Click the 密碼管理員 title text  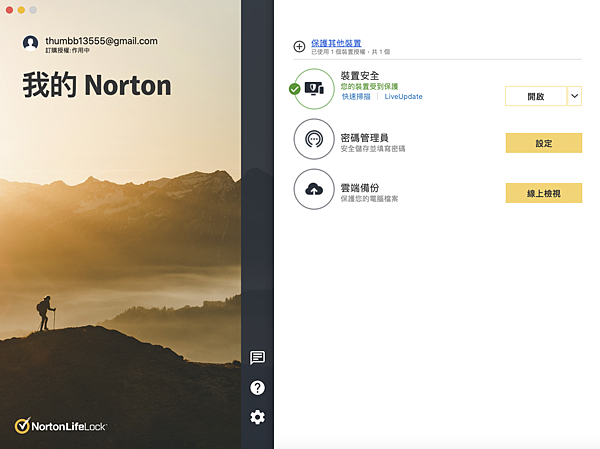pyautogui.click(x=364, y=138)
